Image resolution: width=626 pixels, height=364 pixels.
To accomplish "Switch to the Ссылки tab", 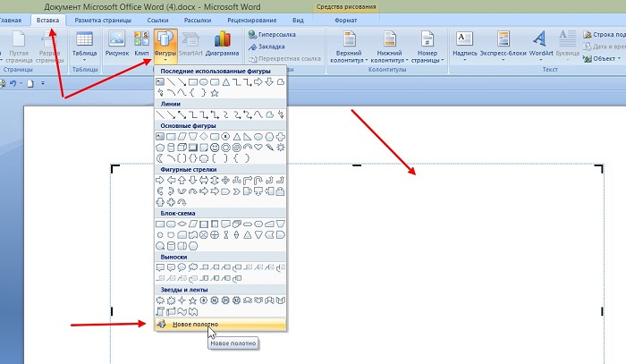I will (157, 20).
